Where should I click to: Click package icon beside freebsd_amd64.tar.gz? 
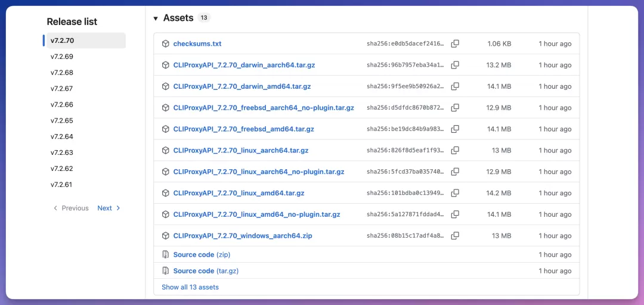(x=166, y=129)
